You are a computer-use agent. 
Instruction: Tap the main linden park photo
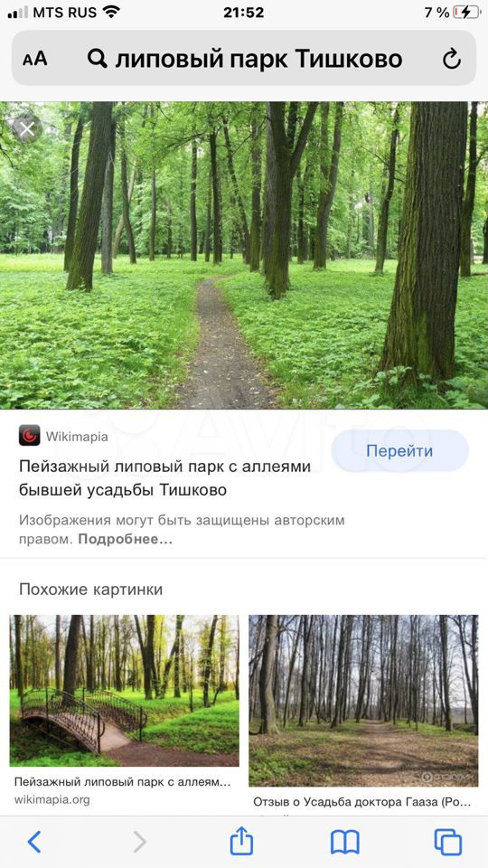pyautogui.click(x=244, y=255)
